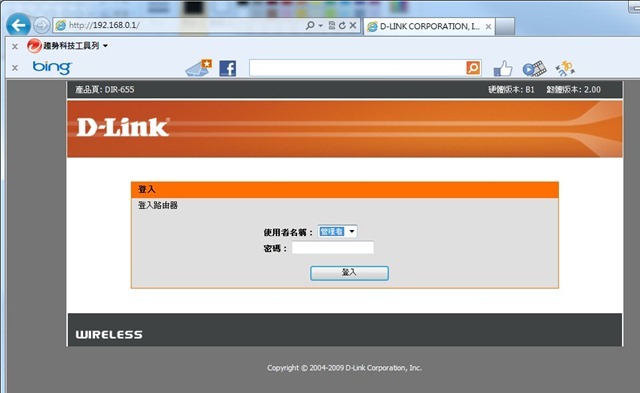Open the mail envelope icon on Bing bar
The height and width of the screenshot is (393, 640).
pos(199,68)
